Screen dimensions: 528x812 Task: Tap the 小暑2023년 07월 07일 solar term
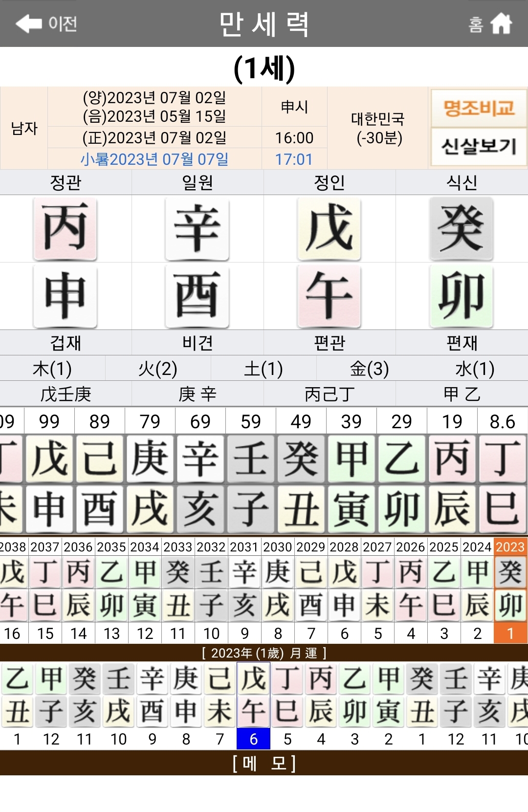click(x=154, y=159)
